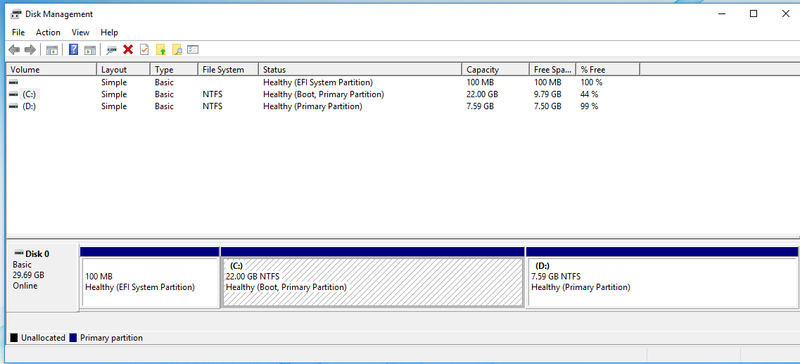Open the View menu
This screenshot has width=800, height=364.
(81, 32)
